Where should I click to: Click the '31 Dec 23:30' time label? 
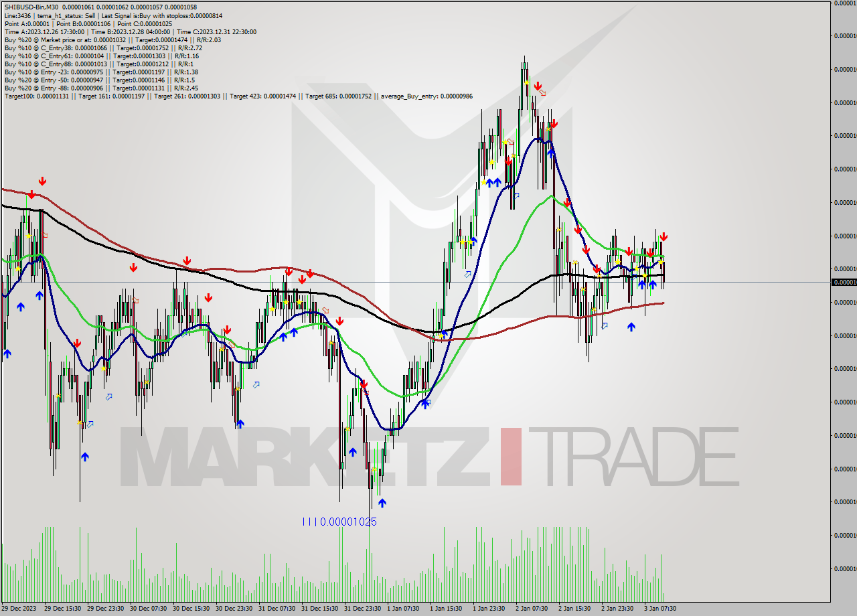pyautogui.click(x=363, y=609)
